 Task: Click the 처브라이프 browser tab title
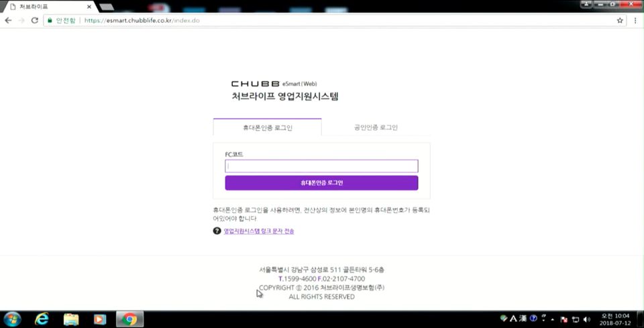tap(34, 7)
